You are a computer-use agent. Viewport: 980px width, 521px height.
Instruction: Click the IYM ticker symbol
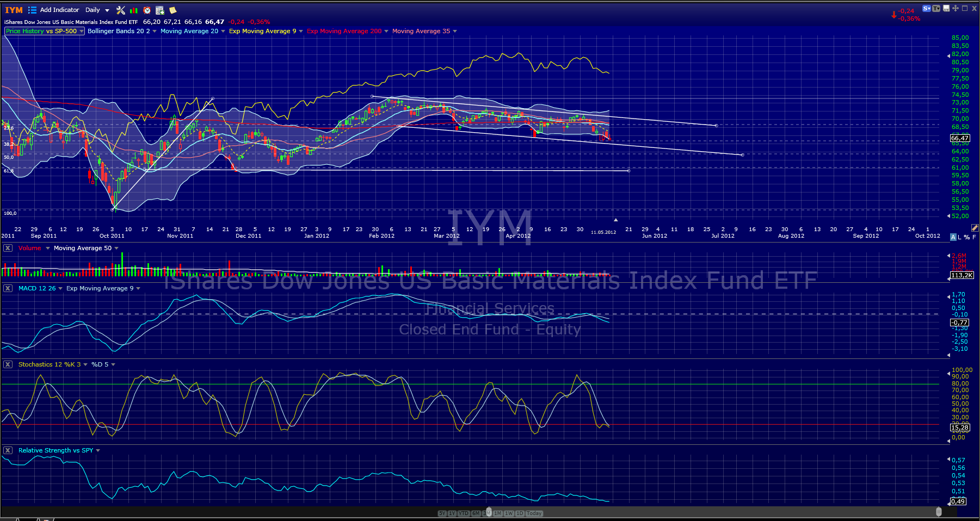pyautogui.click(x=14, y=10)
